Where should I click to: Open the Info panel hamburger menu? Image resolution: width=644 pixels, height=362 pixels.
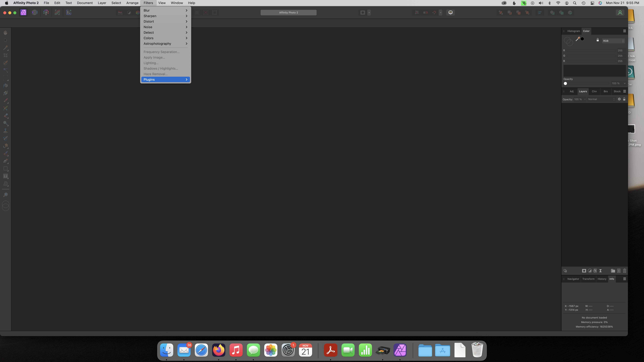coord(625,279)
